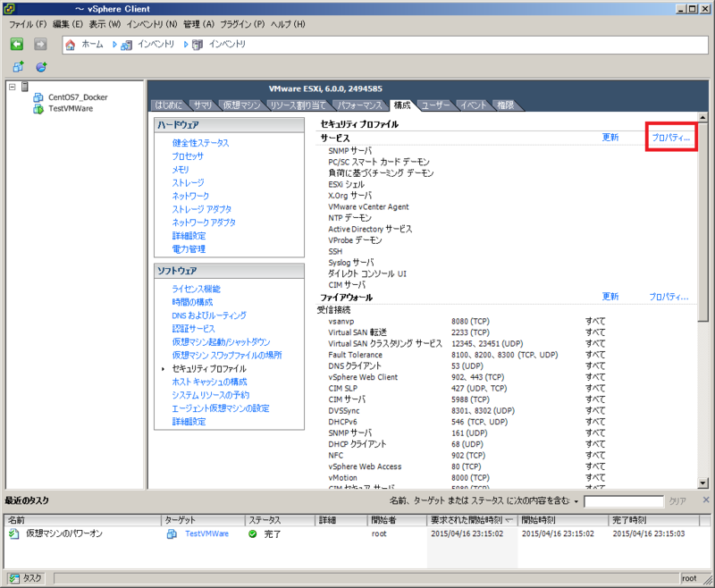
Task: Select the host server icon in the tree
Action: click(x=25, y=87)
